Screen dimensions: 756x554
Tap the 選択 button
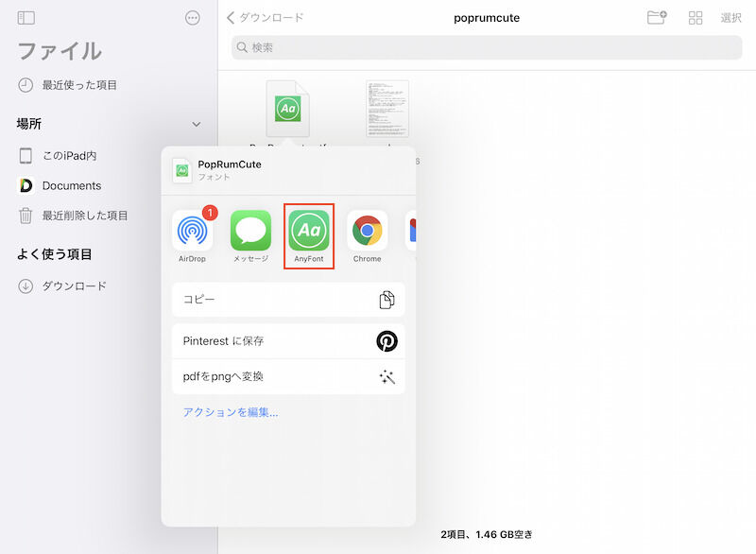tap(730, 18)
